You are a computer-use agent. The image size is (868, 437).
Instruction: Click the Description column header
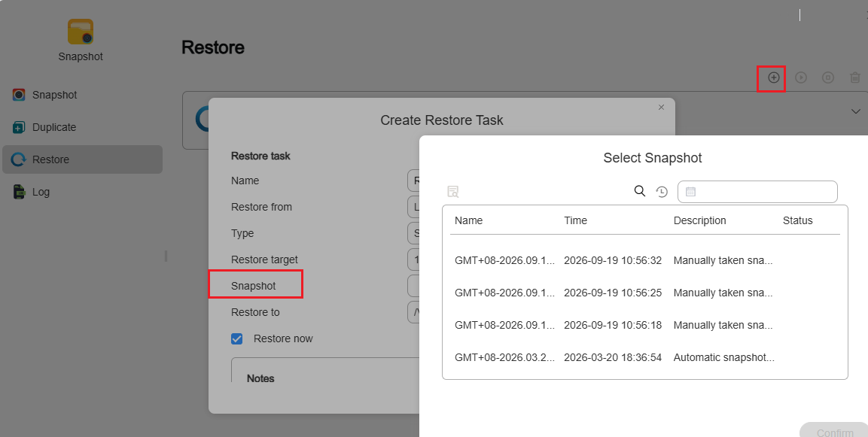tap(699, 220)
